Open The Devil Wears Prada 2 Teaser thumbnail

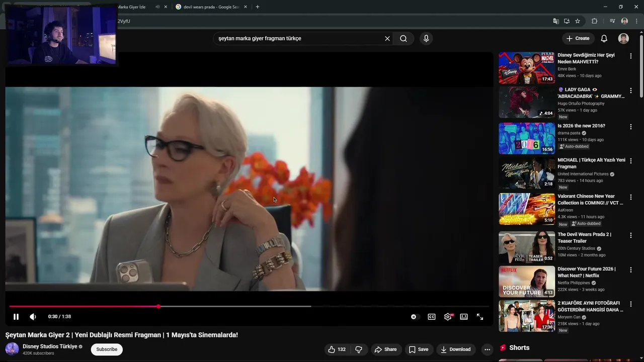[527, 247]
